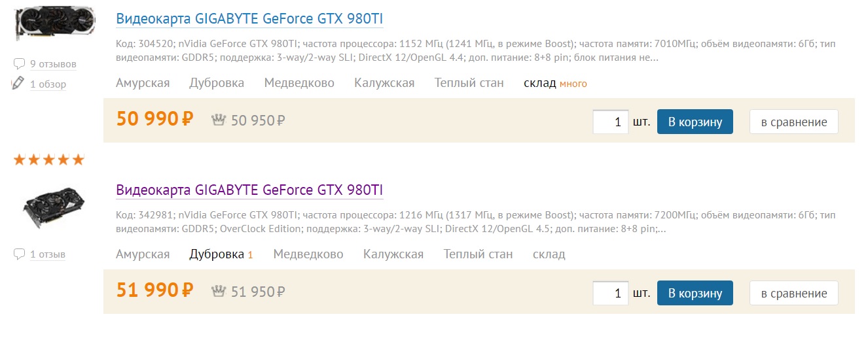Open the 1 обзор link
This screenshot has width=868, height=357.
48,84
